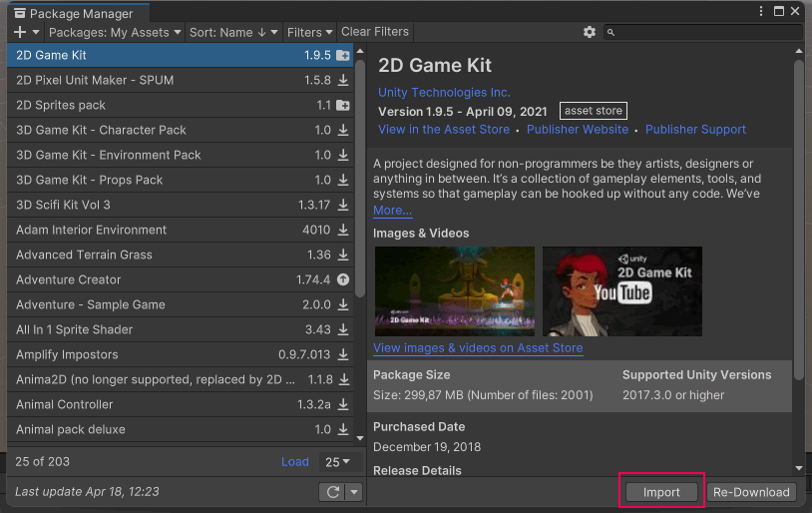This screenshot has width=812, height=513.
Task: Select All In 1 Sprite Shader package
Action: tap(75, 329)
